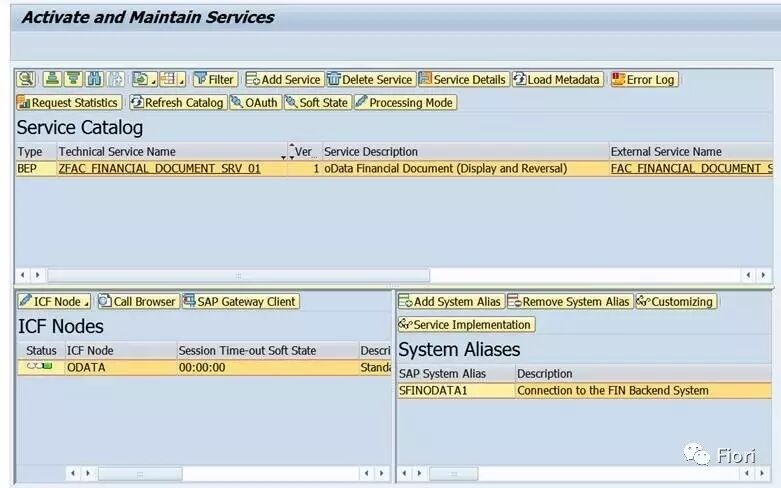Select the greyed Find Next icon
Image resolution: width=781 pixels, height=488 pixels.
click(x=116, y=79)
